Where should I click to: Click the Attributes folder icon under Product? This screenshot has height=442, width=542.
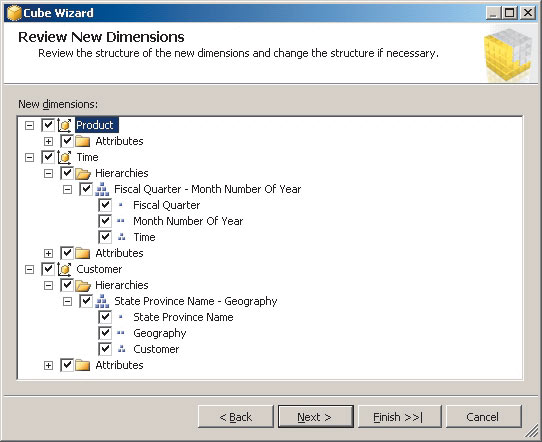pyautogui.click(x=83, y=141)
